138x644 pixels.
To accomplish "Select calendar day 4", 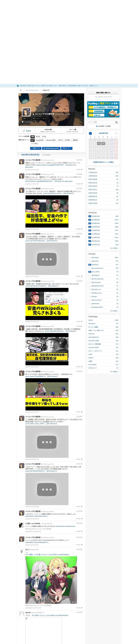I will tap(99, 144).
